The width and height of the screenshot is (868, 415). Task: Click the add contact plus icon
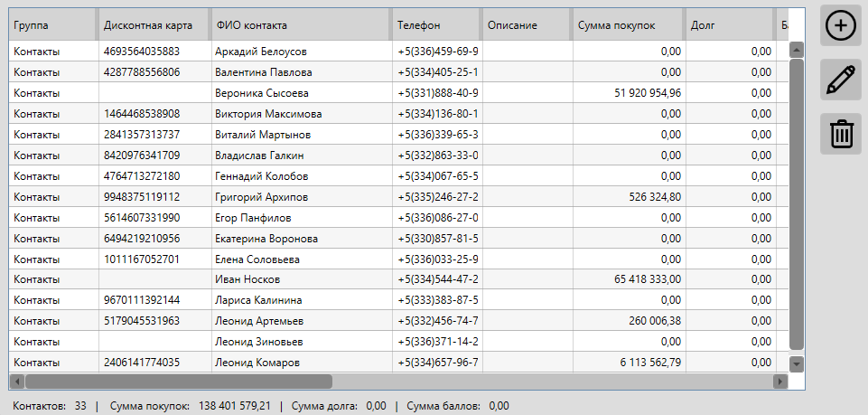coord(841,25)
